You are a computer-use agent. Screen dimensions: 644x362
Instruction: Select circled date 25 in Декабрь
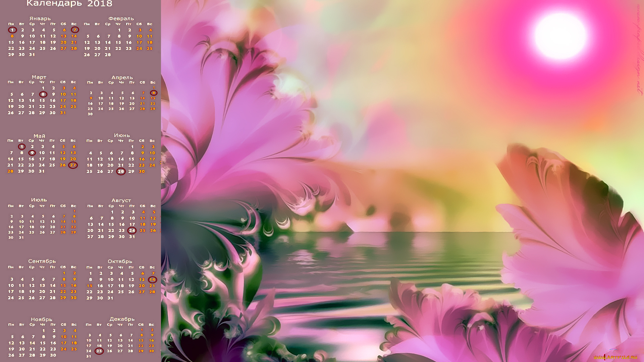tap(99, 351)
